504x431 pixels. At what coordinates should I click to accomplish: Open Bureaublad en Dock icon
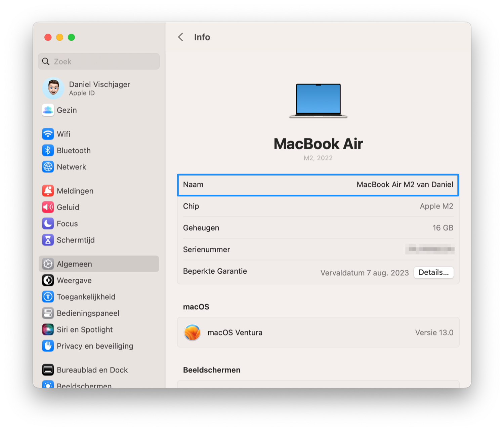coord(48,370)
